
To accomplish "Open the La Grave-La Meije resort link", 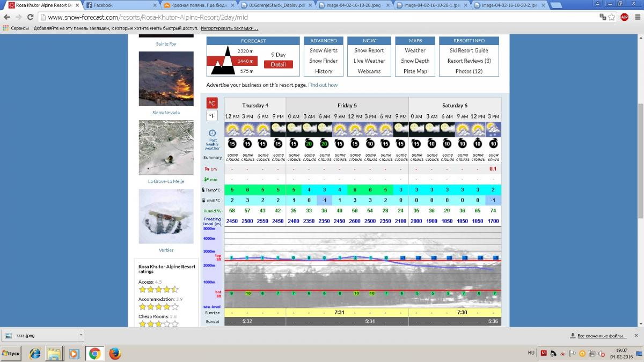I will (166, 181).
